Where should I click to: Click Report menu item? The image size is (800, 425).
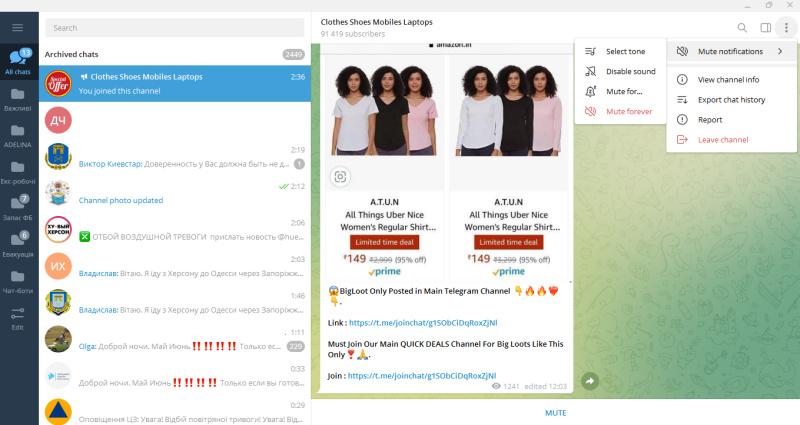pyautogui.click(x=731, y=119)
